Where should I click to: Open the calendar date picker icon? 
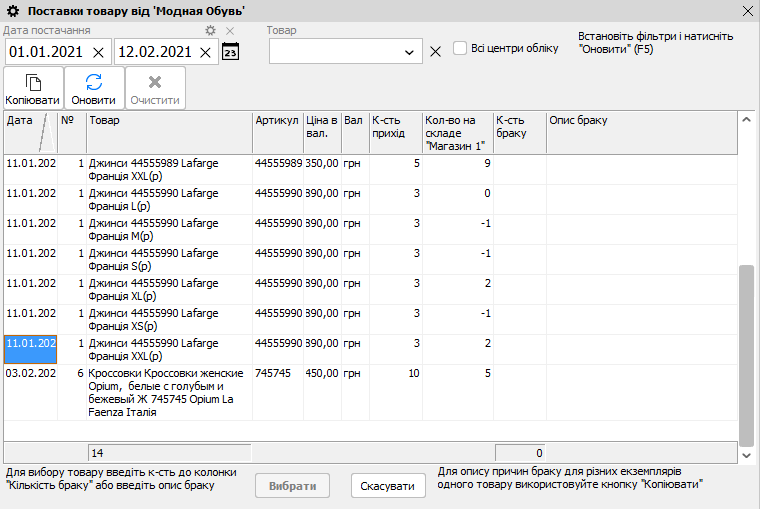(x=230, y=52)
